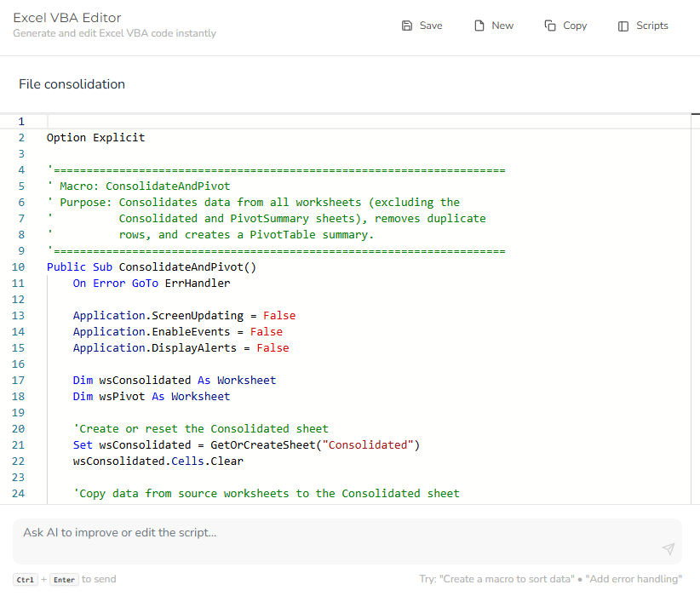Click the wsConsolidated.Cells.Clear line
Screen dimensions: 700x596
pos(158,461)
